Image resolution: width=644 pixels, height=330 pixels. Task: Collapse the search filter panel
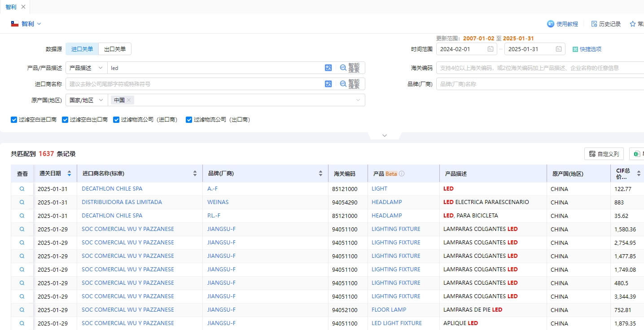tap(385, 135)
